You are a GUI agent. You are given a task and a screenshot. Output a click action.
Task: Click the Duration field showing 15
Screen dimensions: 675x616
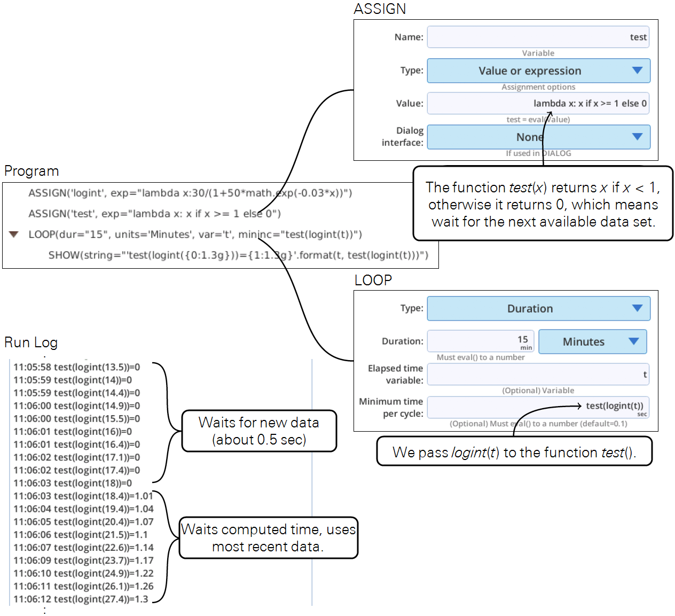[480, 341]
